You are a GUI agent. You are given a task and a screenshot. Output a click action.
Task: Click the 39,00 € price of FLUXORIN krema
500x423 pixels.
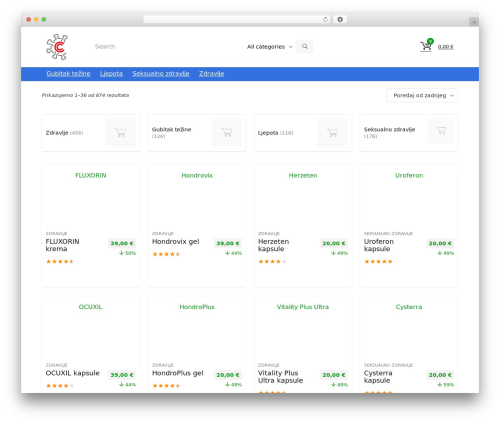click(x=122, y=243)
